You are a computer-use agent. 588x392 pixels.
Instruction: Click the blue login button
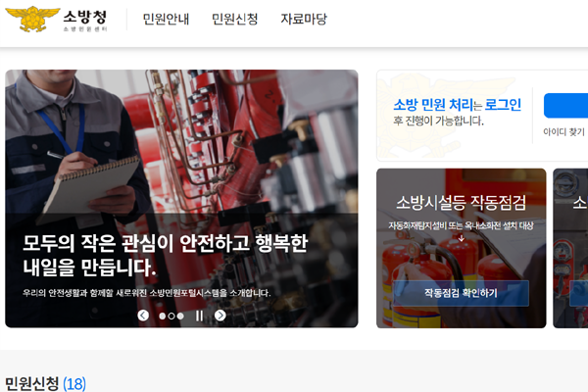(x=565, y=106)
